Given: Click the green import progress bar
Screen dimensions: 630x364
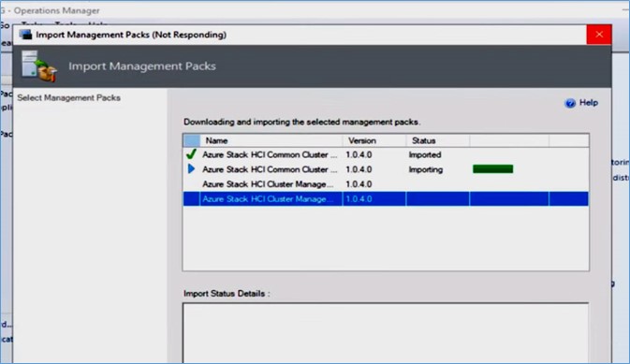Looking at the screenshot, I should point(492,169).
